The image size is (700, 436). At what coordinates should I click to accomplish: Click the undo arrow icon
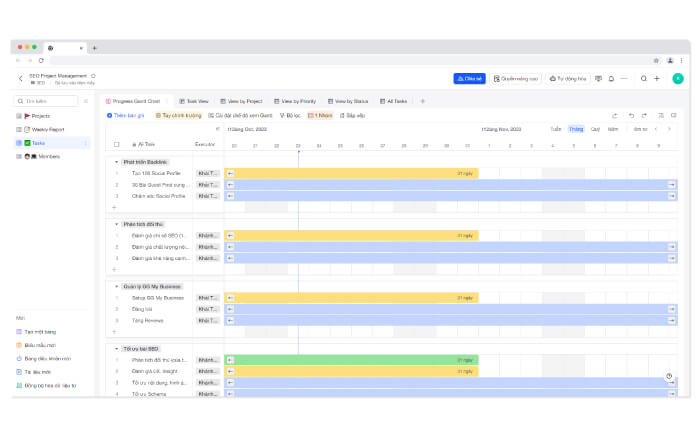point(631,115)
